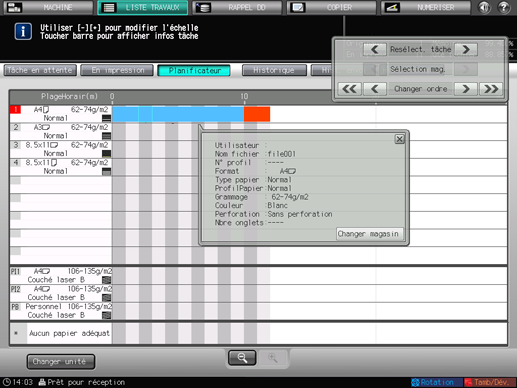Click the paper level icon for PI2
The width and height of the screenshot is (517, 388).
[x=106, y=298]
